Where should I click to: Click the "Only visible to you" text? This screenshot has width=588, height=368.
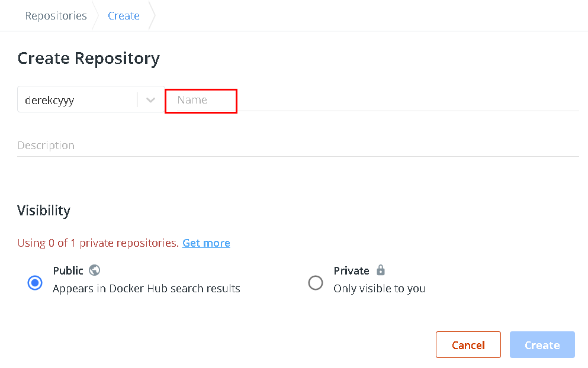point(379,289)
